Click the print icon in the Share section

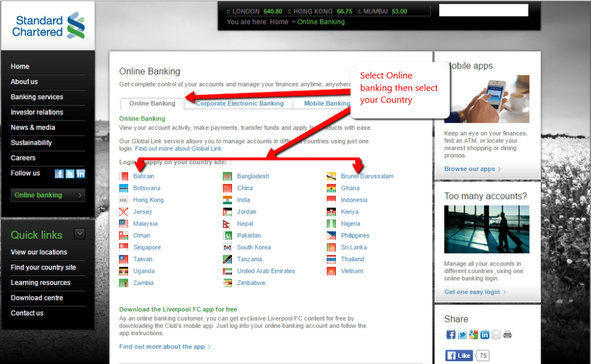click(507, 335)
